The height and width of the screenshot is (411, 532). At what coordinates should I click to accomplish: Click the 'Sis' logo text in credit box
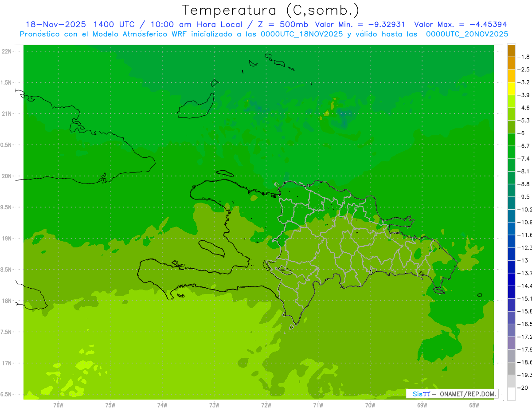(x=417, y=394)
